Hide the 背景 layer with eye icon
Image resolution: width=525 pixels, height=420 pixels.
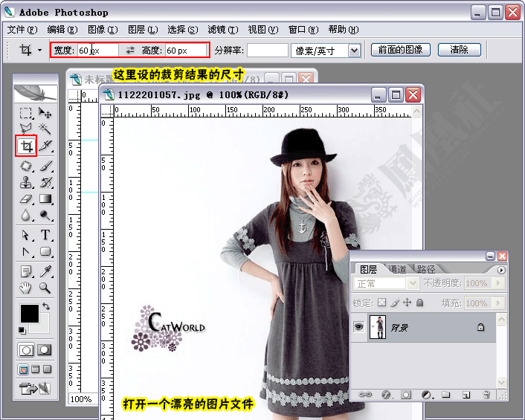tap(359, 326)
